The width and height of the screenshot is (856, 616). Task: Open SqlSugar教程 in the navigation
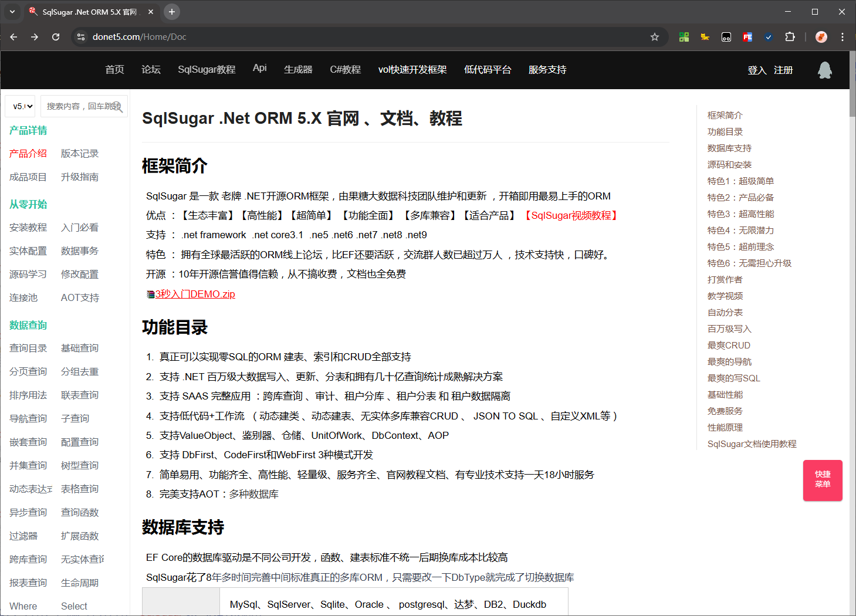coord(207,70)
